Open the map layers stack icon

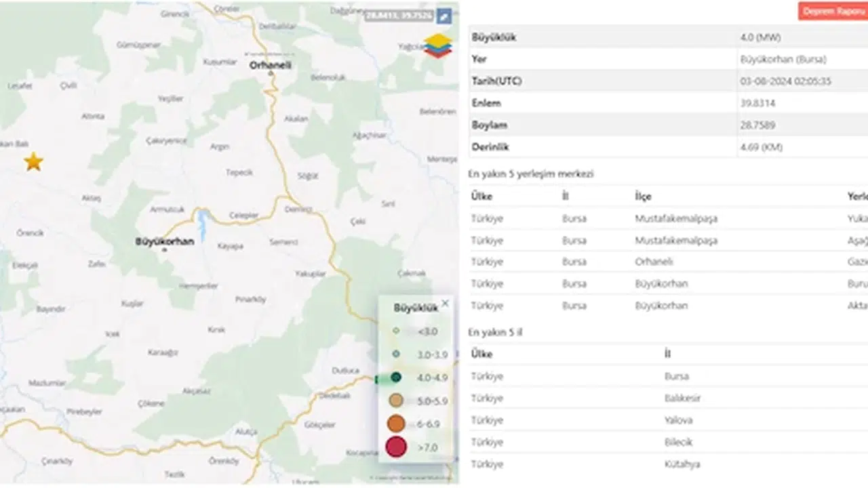click(438, 45)
